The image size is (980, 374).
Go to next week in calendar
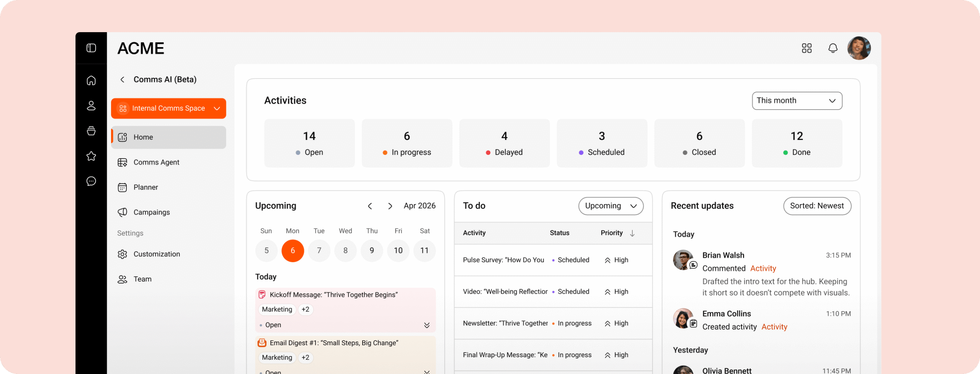[x=390, y=206]
